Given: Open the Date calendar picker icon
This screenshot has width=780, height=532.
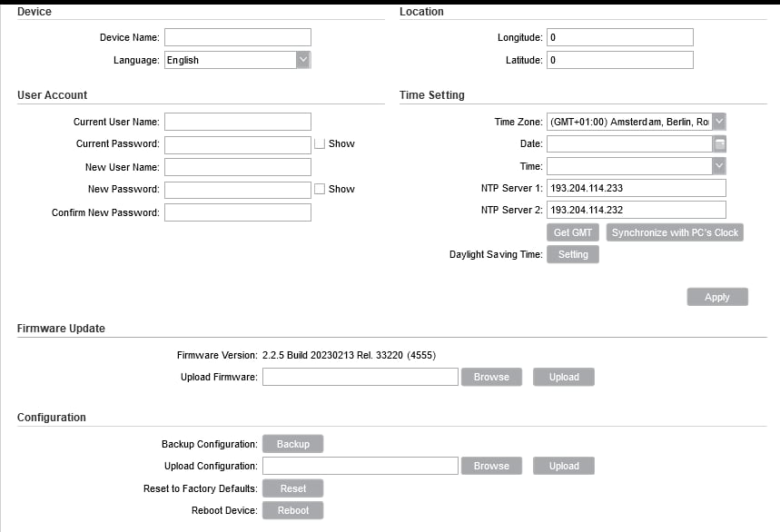Looking at the screenshot, I should (719, 144).
